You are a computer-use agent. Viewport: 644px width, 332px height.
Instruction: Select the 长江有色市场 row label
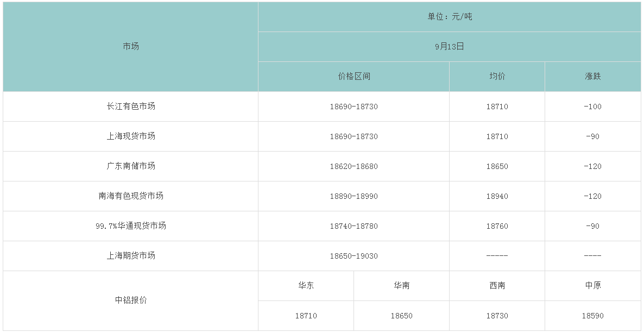click(131, 107)
